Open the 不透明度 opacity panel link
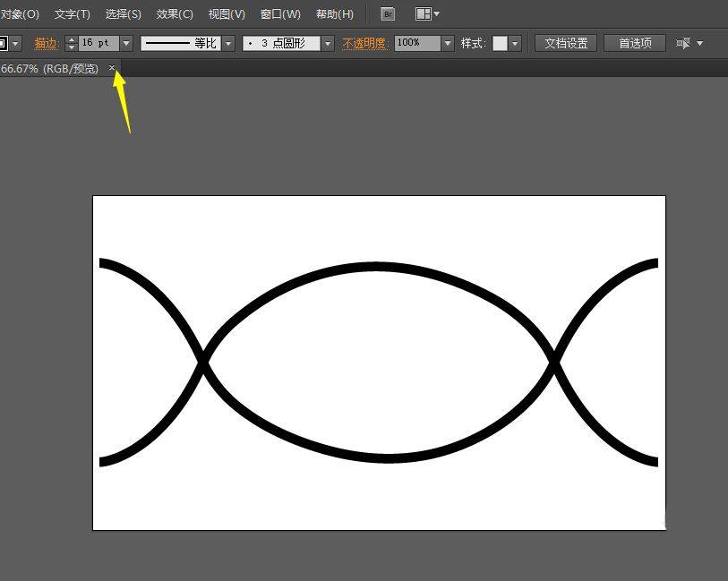 click(x=364, y=43)
